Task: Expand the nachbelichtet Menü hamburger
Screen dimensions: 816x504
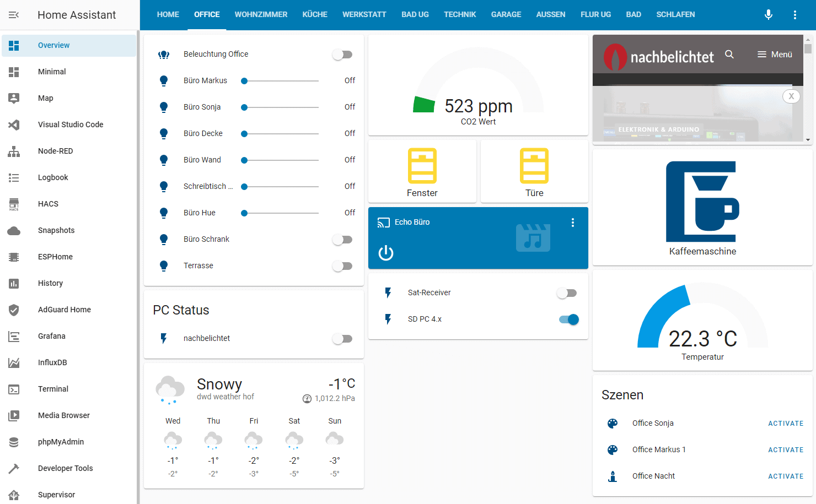Action: pos(775,55)
